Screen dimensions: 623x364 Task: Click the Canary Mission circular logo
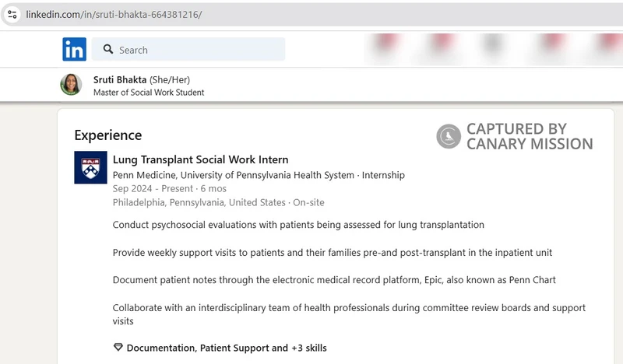pos(449,136)
